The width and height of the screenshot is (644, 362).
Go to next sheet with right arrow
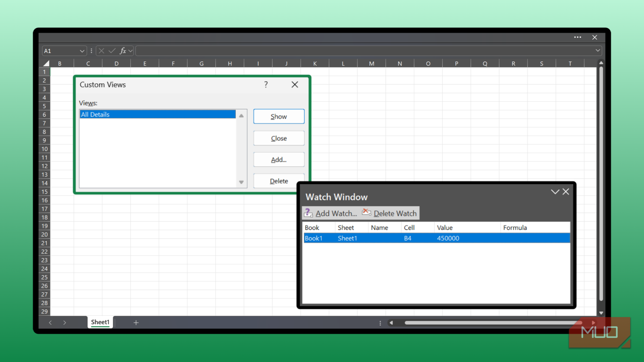pos(64,323)
